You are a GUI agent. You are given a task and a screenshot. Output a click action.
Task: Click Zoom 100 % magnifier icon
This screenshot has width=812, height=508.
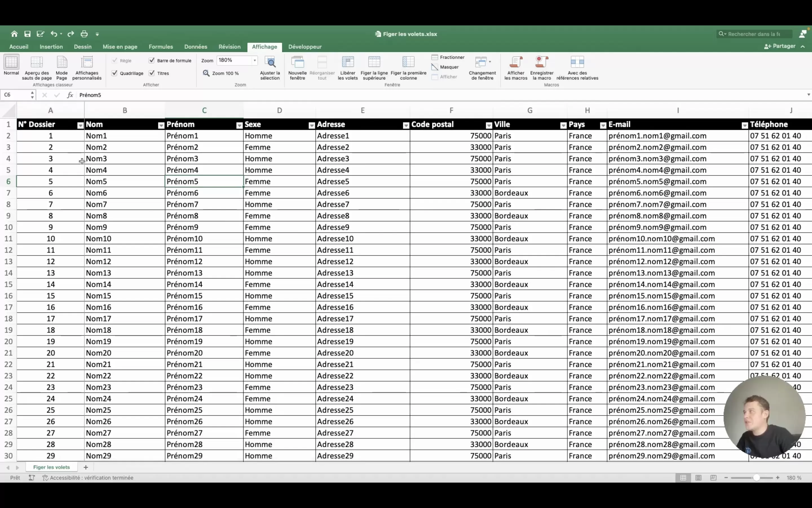[206, 73]
